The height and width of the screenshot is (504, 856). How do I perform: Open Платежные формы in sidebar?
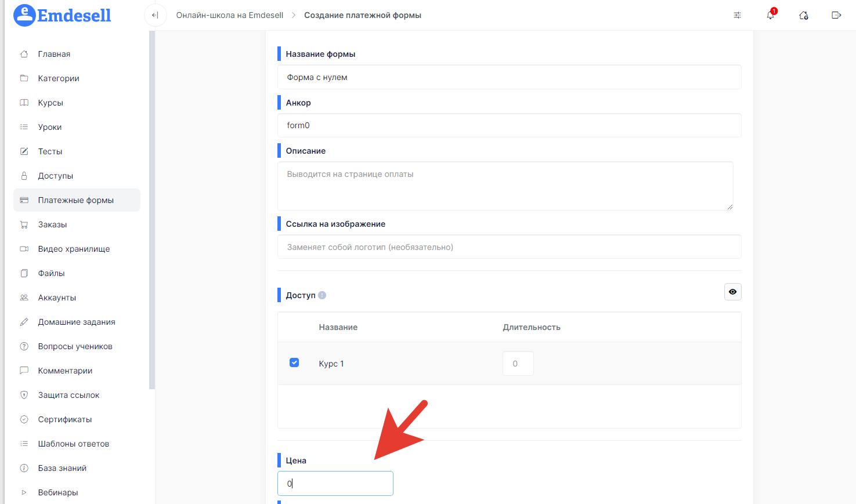76,200
